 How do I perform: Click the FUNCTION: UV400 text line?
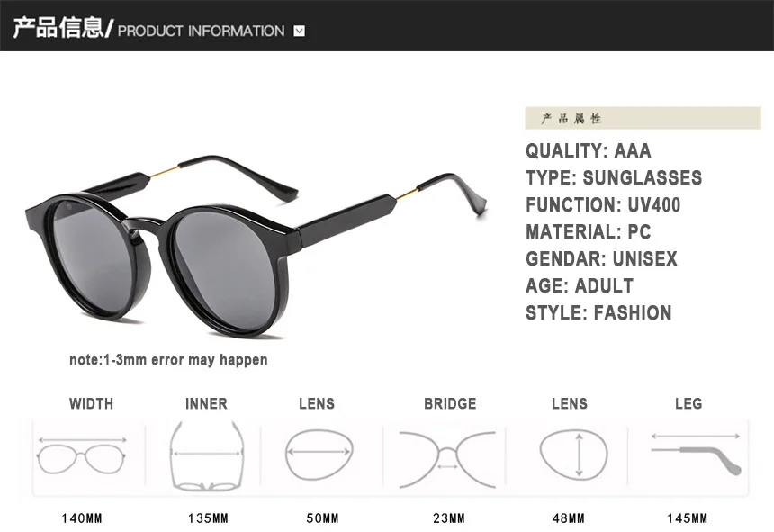point(603,205)
